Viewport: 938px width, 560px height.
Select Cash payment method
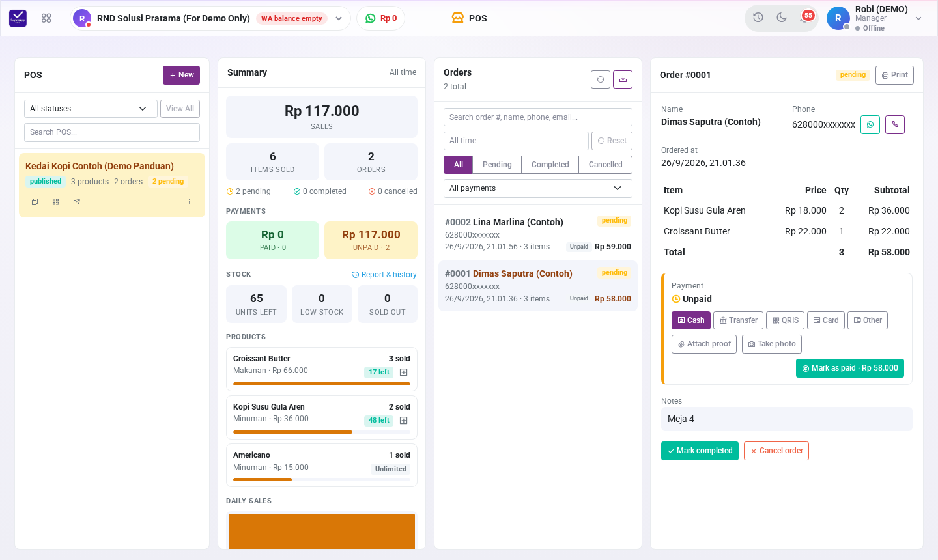tap(691, 320)
